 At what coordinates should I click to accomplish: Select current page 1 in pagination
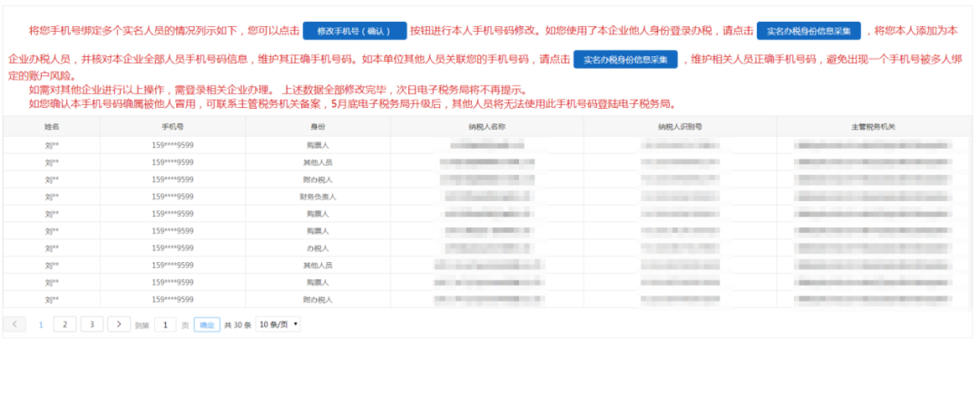tap(40, 324)
